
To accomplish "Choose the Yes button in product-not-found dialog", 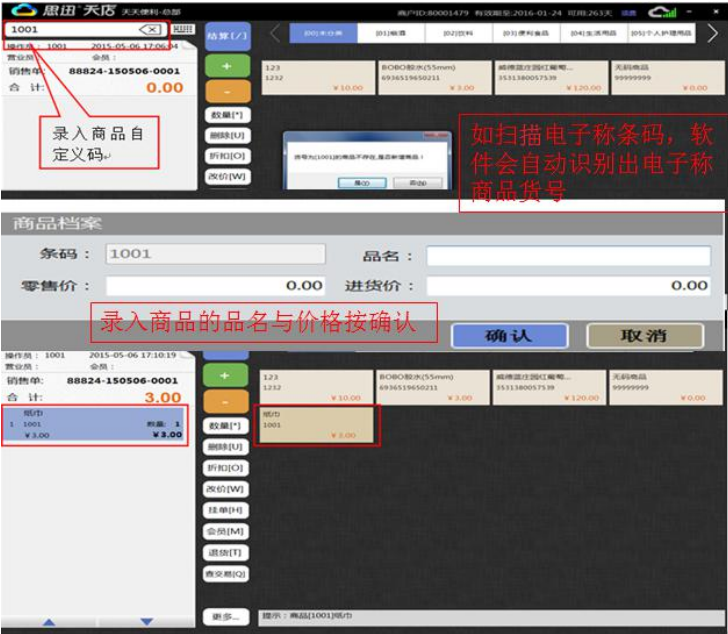I will coord(362,183).
